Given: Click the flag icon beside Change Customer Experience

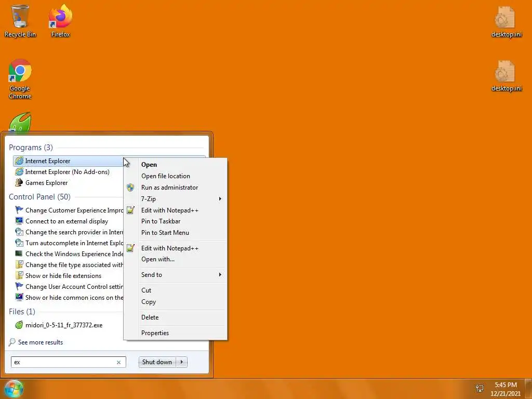Looking at the screenshot, I should click(19, 210).
